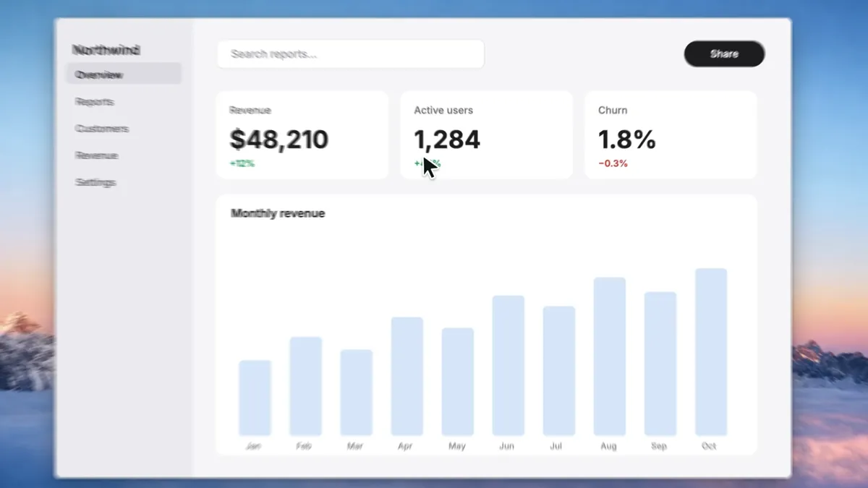Click the Jan axis label

(x=254, y=446)
